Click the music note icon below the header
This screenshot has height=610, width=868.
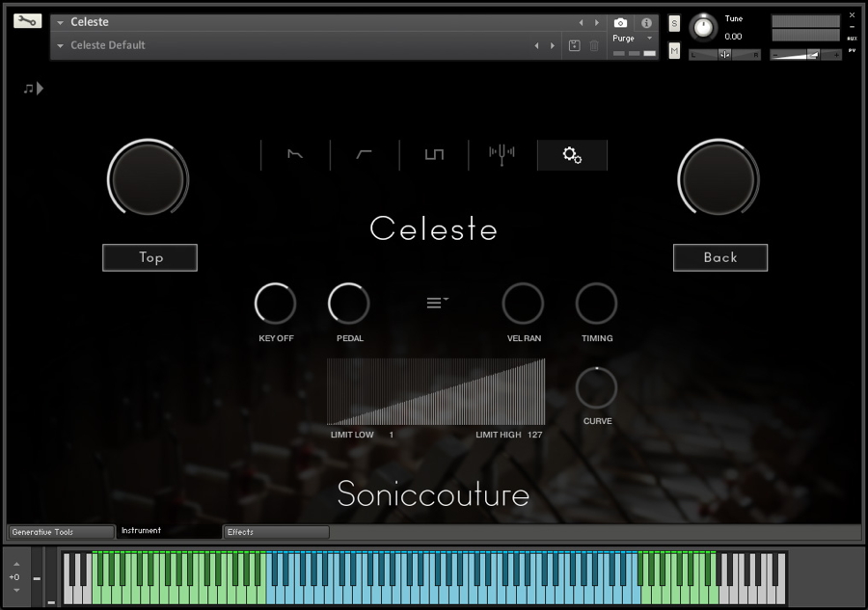click(26, 88)
